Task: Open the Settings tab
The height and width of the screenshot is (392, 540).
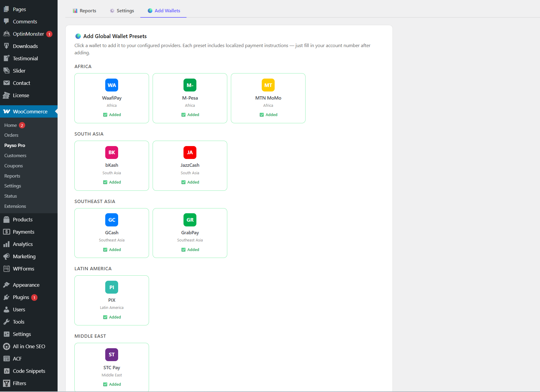Action: click(x=122, y=10)
